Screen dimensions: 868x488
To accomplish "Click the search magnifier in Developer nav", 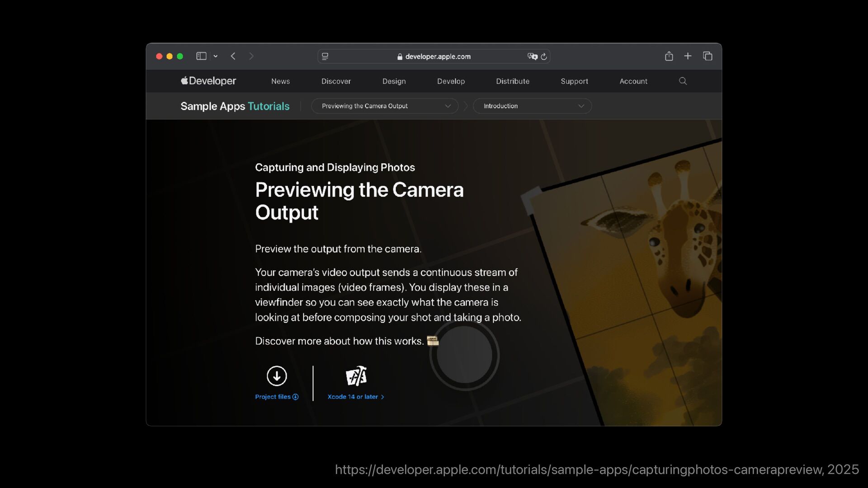I will pos(683,81).
